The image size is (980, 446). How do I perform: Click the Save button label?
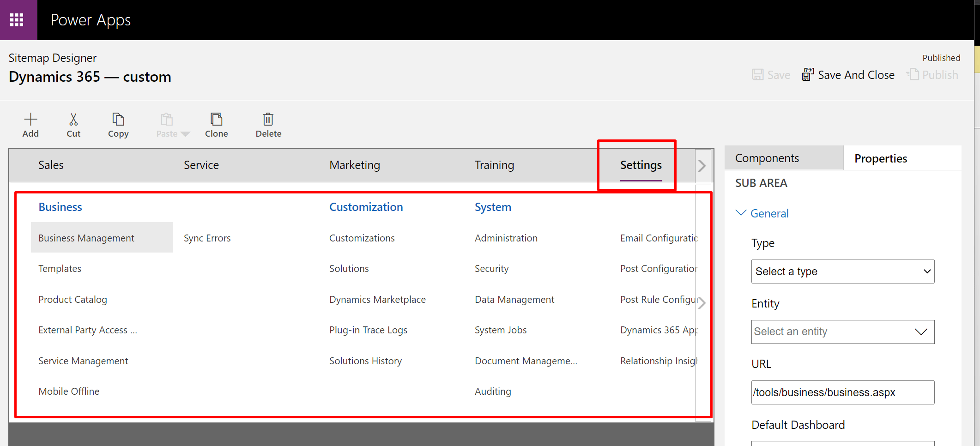click(779, 75)
